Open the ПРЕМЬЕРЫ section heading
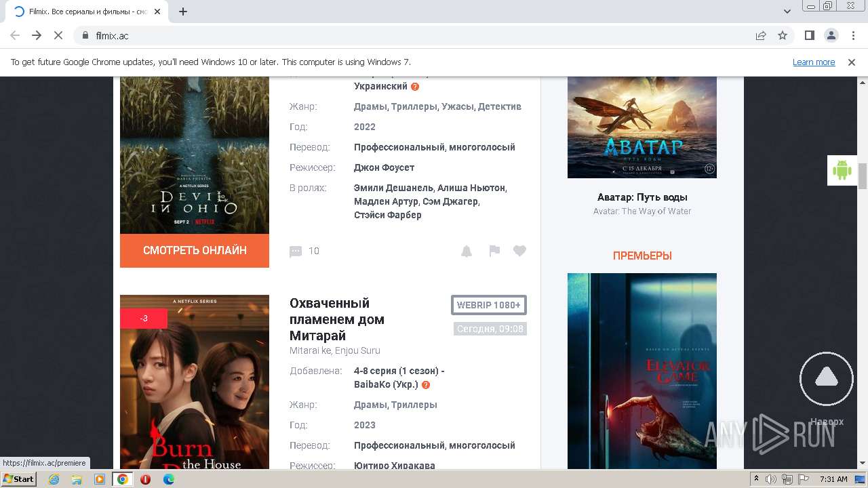868x488 pixels. tap(642, 256)
